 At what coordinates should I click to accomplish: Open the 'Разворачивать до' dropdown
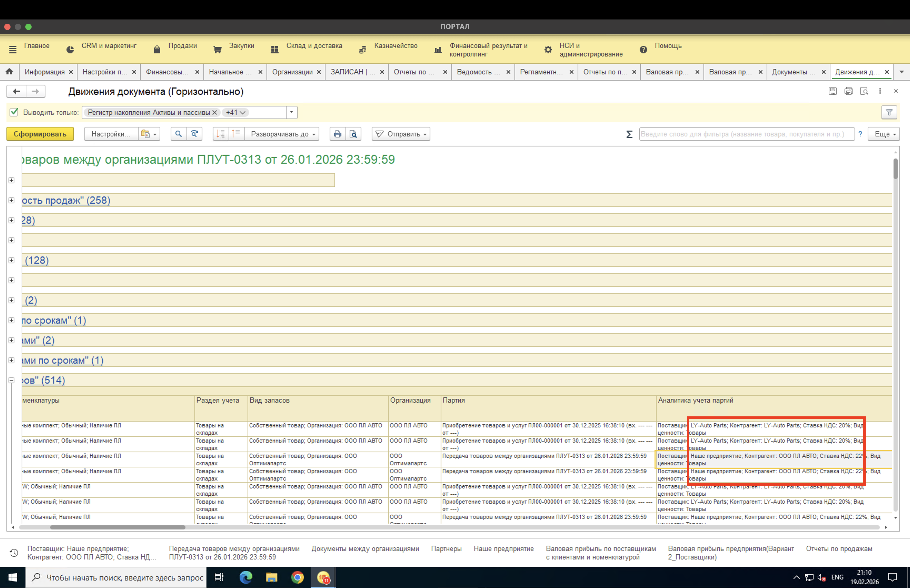(x=283, y=134)
